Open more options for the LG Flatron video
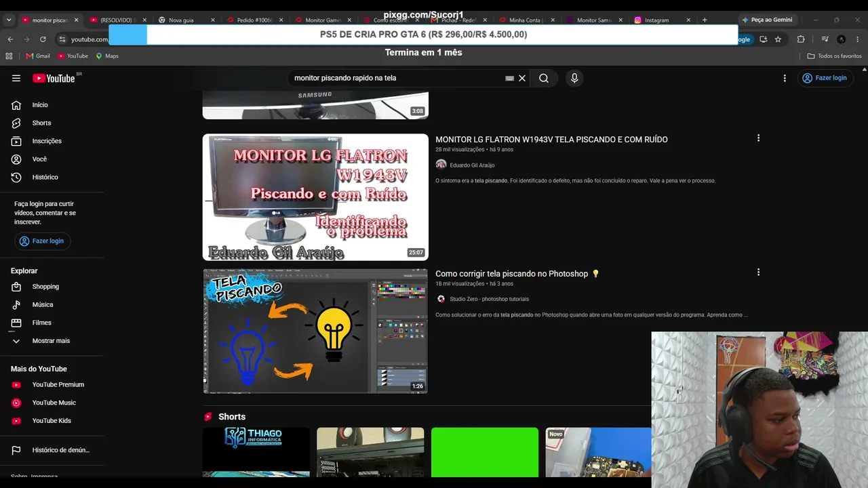Screen dimensions: 868x488 [758, 138]
